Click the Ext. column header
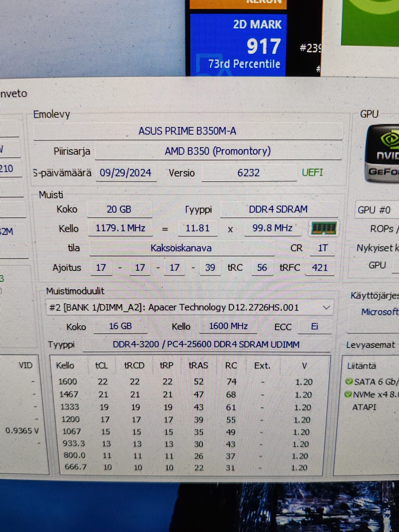This screenshot has height=532, width=399. click(262, 366)
